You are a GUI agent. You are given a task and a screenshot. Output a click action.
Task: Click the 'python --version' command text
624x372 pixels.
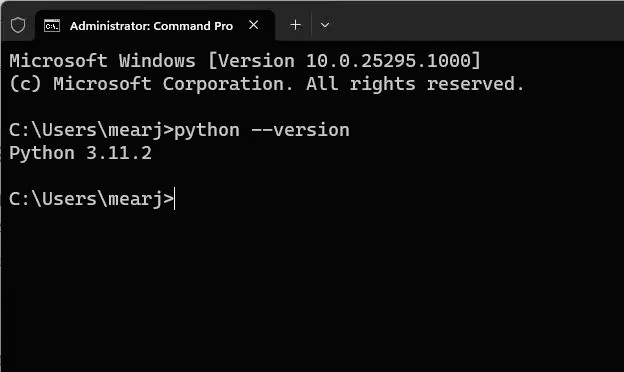click(x=262, y=130)
